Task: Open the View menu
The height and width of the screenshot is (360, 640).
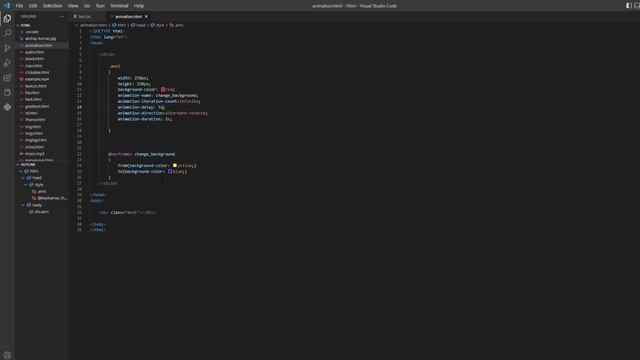Action: coord(73,6)
